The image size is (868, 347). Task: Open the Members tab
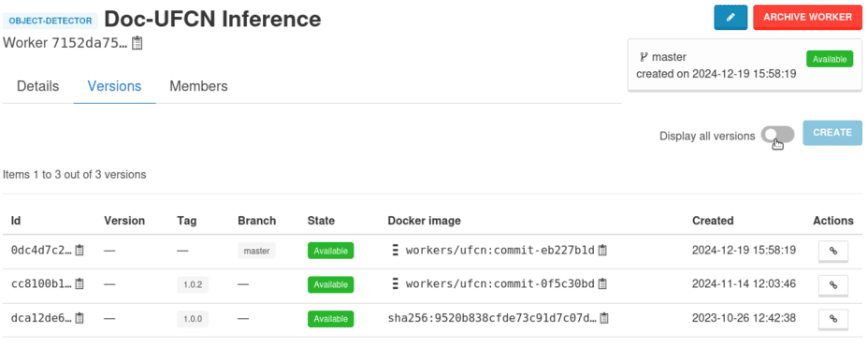pyautogui.click(x=198, y=86)
